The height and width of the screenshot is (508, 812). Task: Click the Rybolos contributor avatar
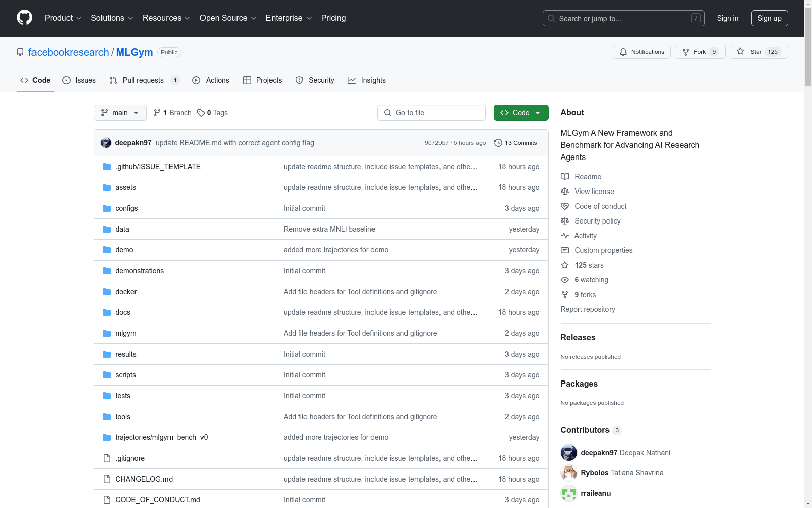569,473
